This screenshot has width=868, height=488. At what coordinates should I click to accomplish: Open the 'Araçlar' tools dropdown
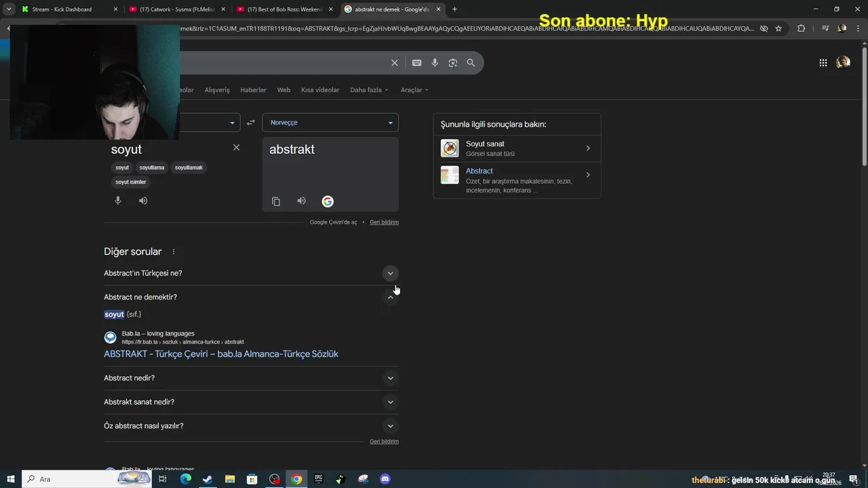414,90
